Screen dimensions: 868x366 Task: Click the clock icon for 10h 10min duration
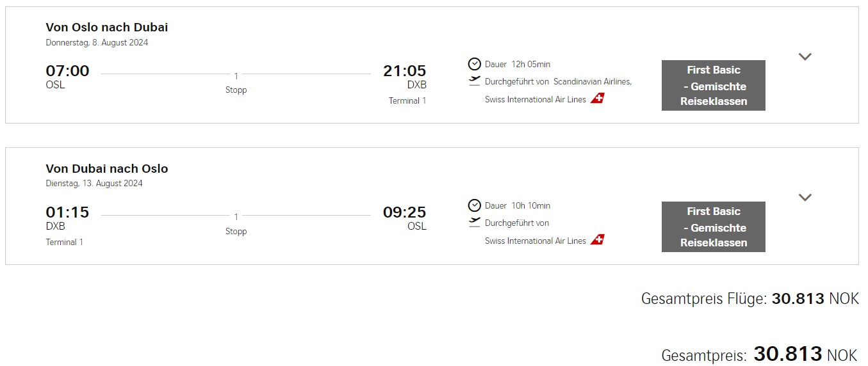(474, 205)
